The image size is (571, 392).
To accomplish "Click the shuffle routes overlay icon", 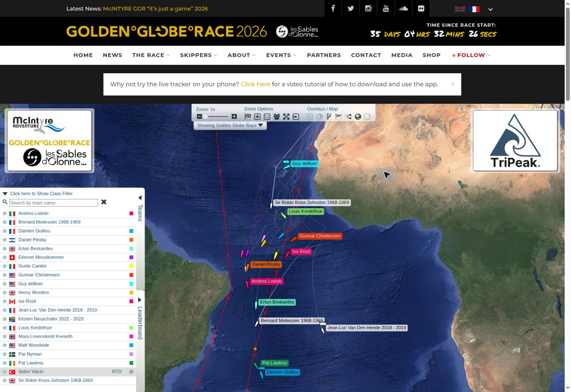I will point(349,116).
